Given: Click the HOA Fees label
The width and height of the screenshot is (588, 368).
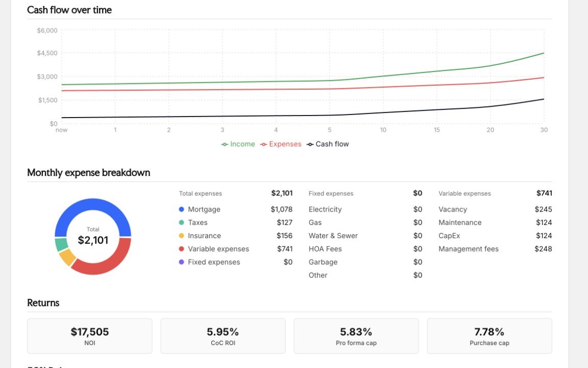Looking at the screenshot, I should [x=325, y=249].
